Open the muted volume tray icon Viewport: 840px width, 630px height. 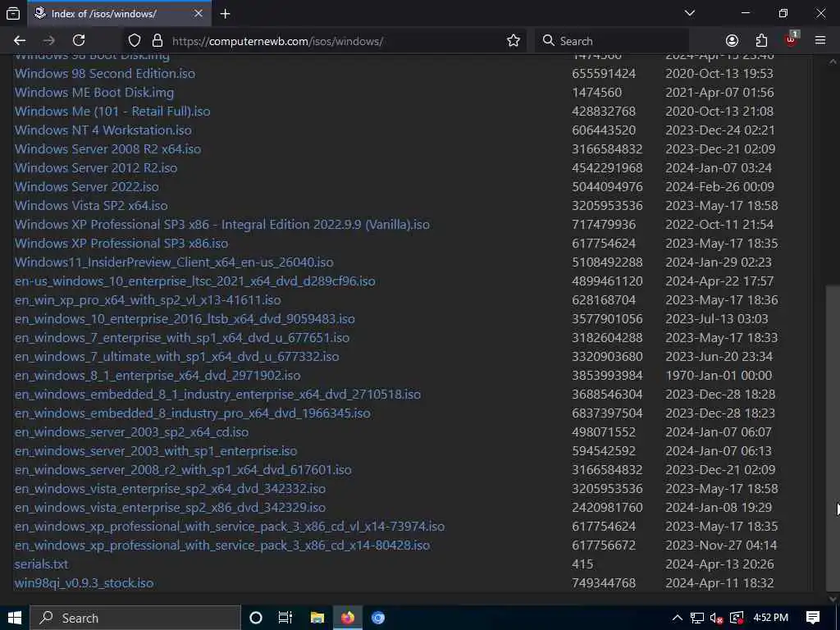(717, 618)
